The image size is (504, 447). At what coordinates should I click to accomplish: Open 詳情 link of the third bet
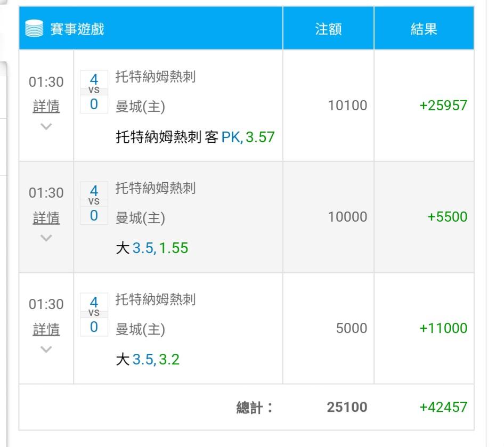pos(46,329)
